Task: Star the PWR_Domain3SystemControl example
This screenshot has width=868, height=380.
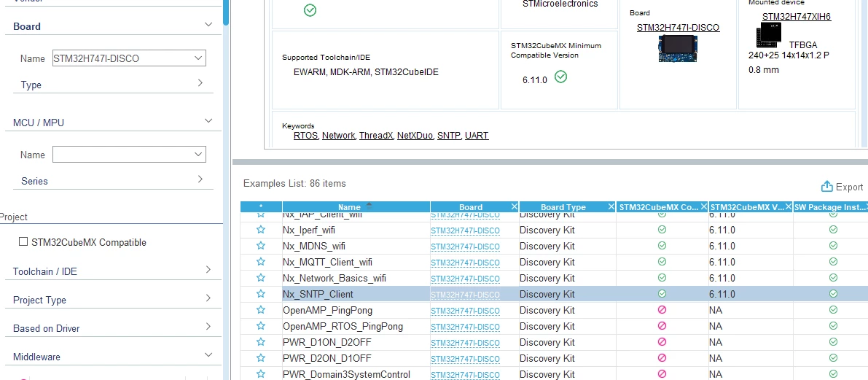Action: [261, 374]
